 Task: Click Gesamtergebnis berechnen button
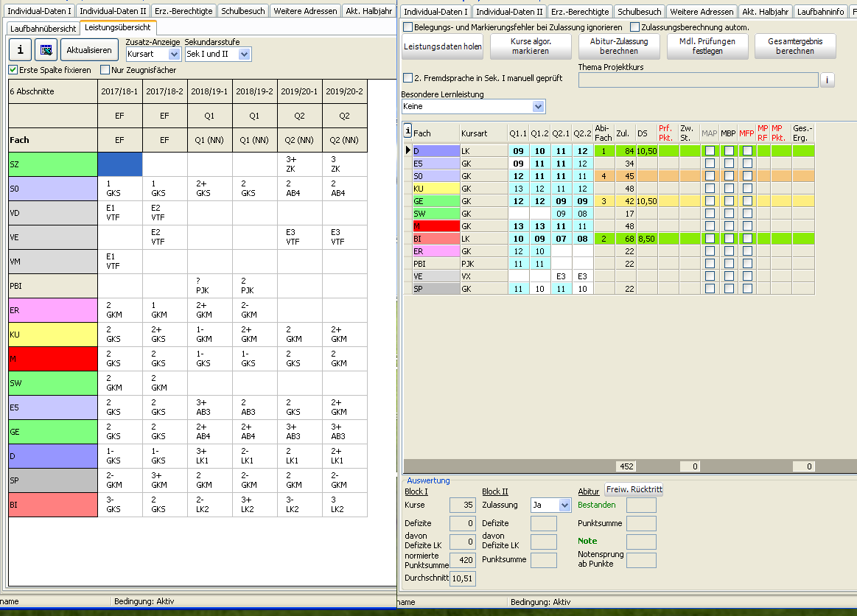pyautogui.click(x=794, y=46)
